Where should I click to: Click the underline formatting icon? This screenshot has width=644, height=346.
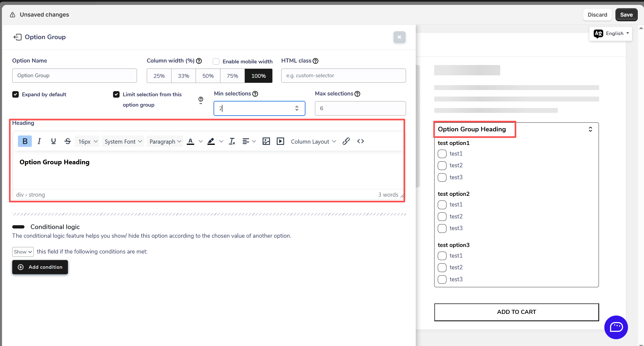[x=53, y=141]
